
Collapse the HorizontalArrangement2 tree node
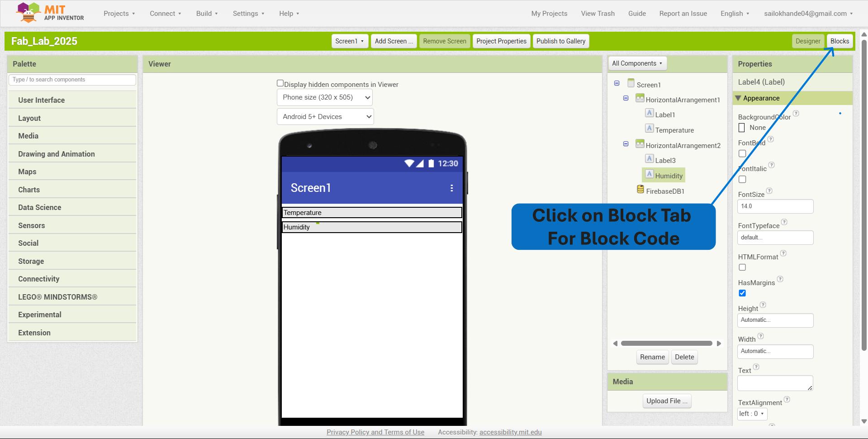(x=626, y=144)
